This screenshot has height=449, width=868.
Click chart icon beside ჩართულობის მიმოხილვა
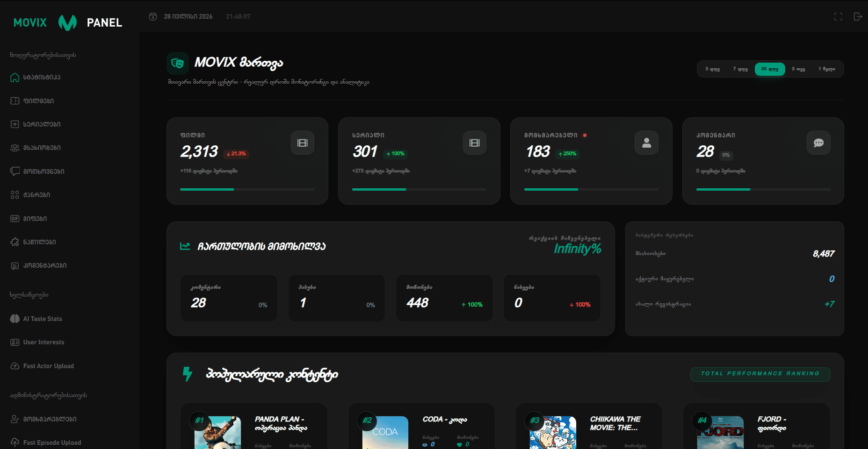(x=185, y=246)
